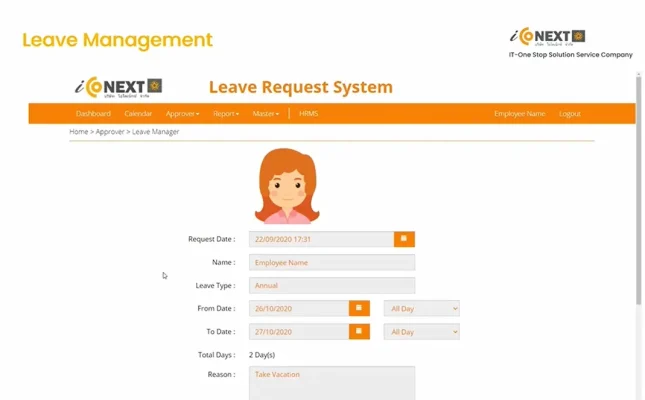The height and width of the screenshot is (400, 645).
Task: Go to the Dashboard page
Action: click(93, 114)
